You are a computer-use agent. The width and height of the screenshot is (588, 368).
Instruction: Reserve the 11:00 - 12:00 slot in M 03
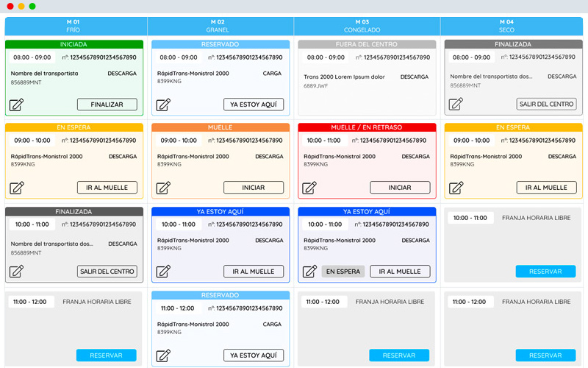[x=399, y=355]
